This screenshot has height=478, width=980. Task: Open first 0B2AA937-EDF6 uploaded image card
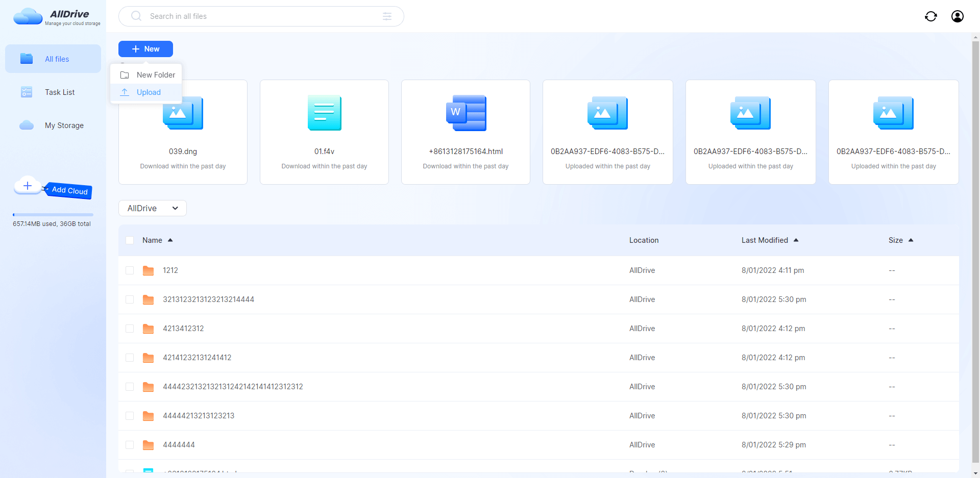click(608, 132)
